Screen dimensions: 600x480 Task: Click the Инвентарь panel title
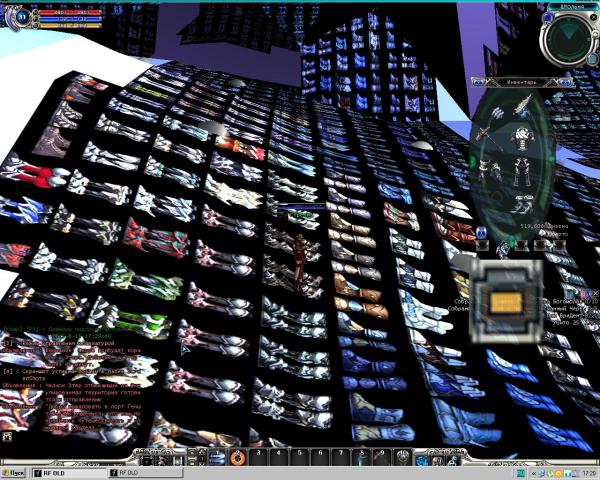click(521, 82)
